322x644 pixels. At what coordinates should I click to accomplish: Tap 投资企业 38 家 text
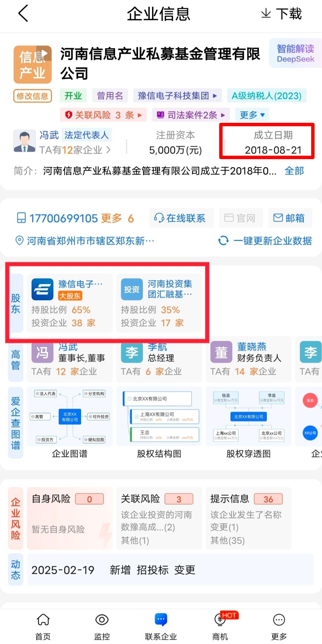[64, 323]
